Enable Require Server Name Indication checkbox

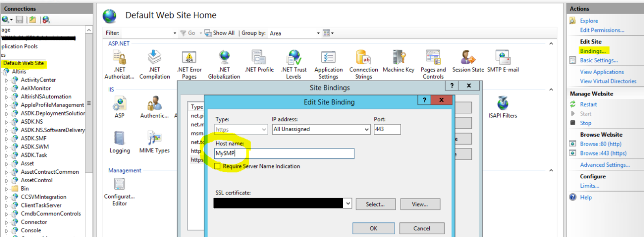(217, 166)
